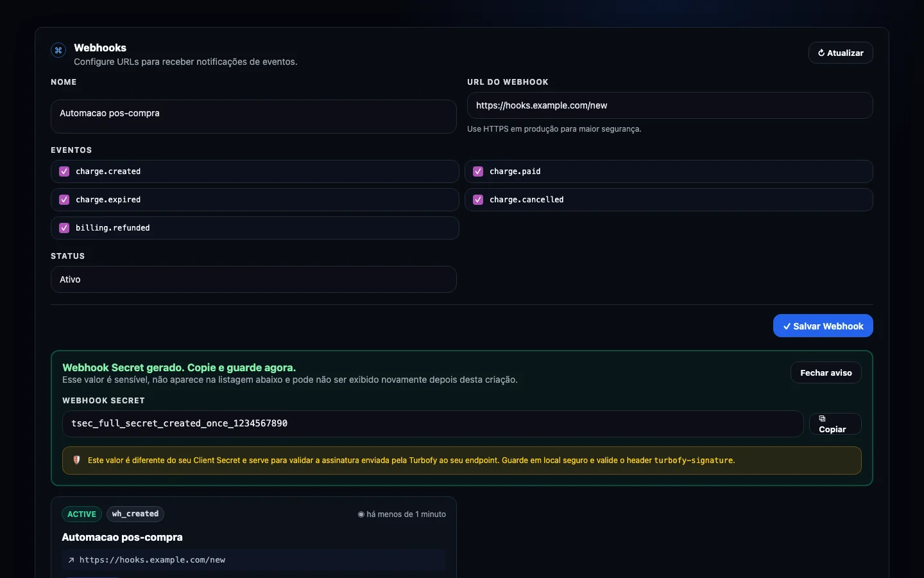Click the 'há menos de 1 minuto' timestamp
The image size is (924, 578).
(x=406, y=514)
